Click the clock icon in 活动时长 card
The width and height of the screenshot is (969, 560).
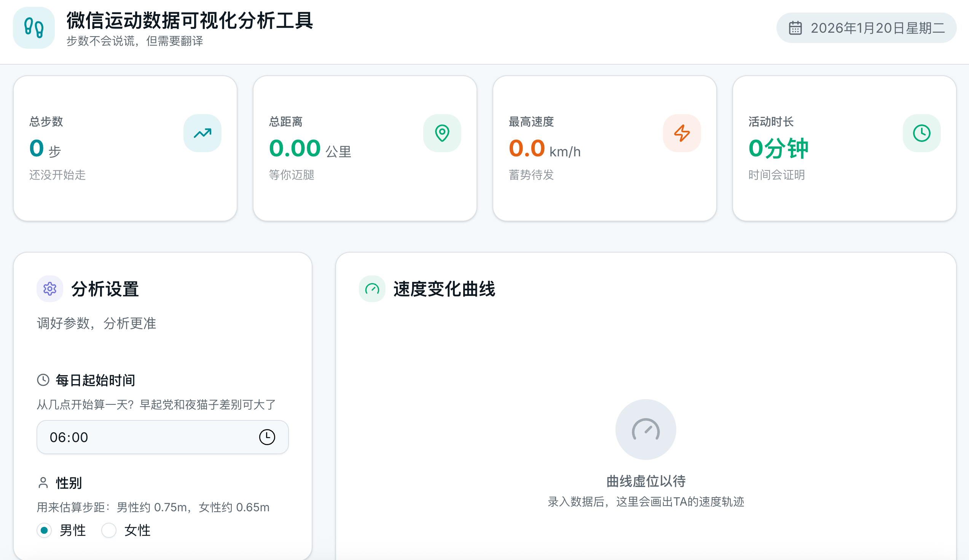[x=921, y=133]
